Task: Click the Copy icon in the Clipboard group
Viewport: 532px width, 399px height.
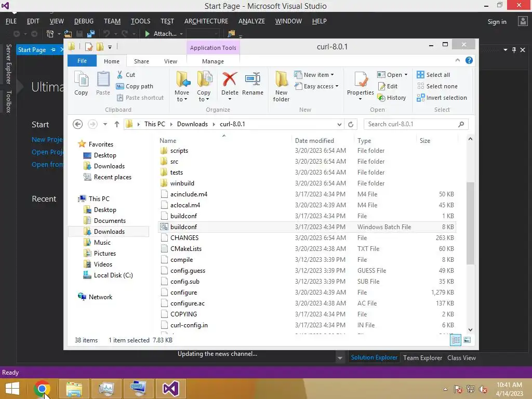Action: [x=81, y=79]
